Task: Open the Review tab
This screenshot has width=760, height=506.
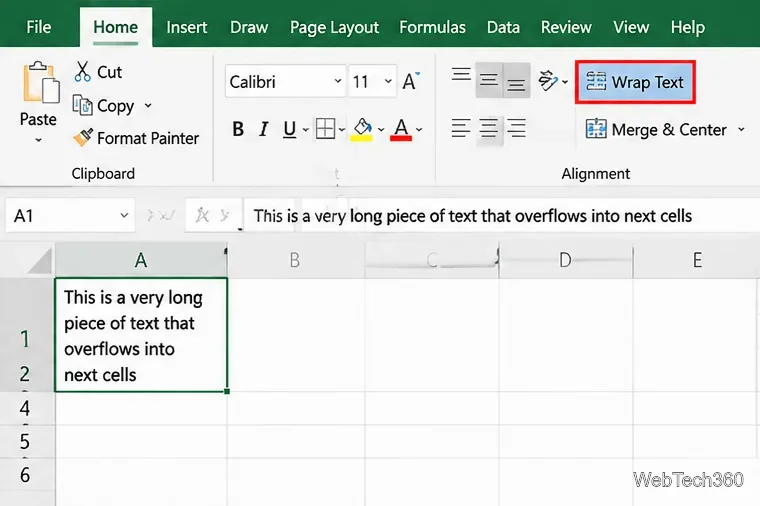Action: pos(566,27)
